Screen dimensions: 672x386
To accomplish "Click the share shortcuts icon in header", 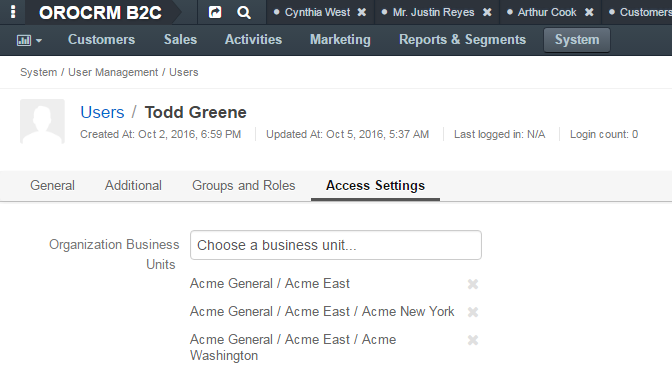I will [215, 12].
